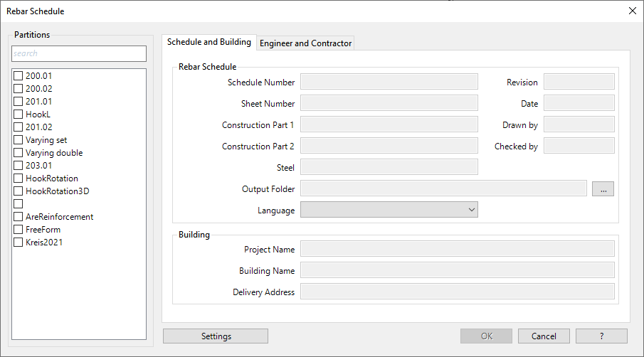
Task: Check the 200.01 partition checkbox
Action: (19, 76)
